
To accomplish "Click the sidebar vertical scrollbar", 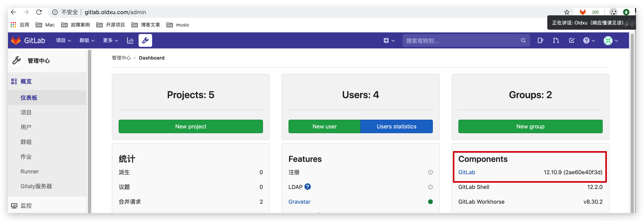I will (x=89, y=131).
